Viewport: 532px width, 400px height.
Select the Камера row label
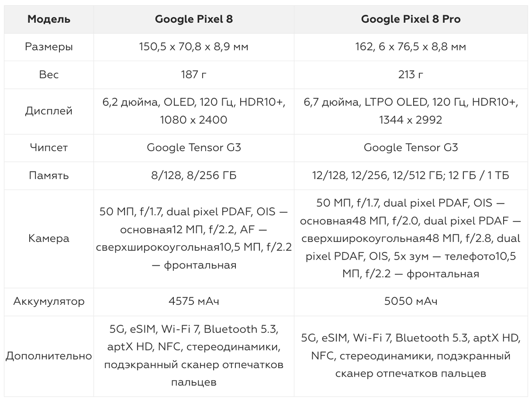tap(49, 239)
